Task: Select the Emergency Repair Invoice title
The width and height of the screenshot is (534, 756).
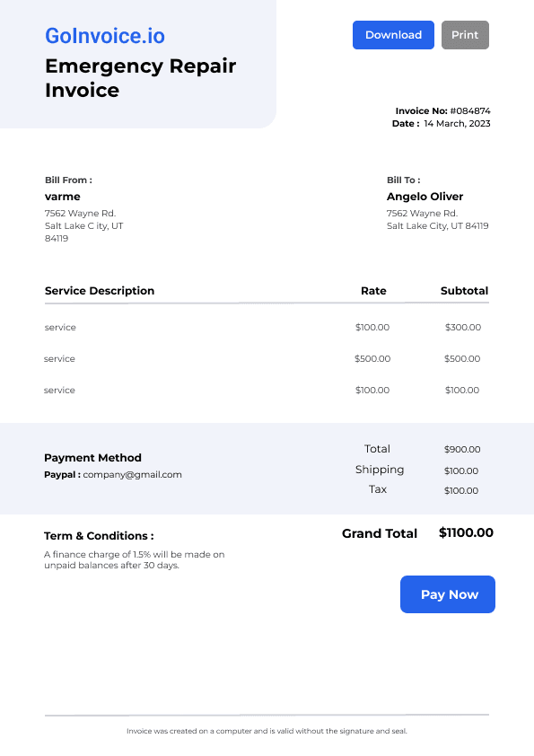Action: pos(140,78)
